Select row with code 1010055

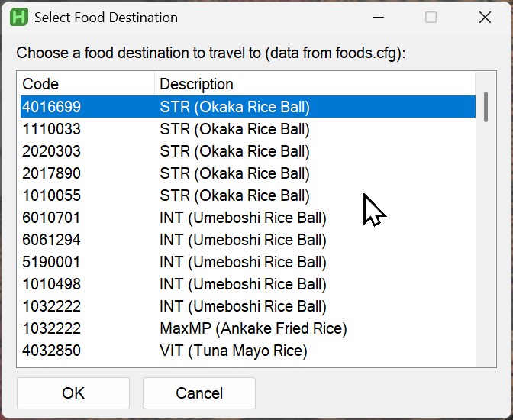pos(247,195)
